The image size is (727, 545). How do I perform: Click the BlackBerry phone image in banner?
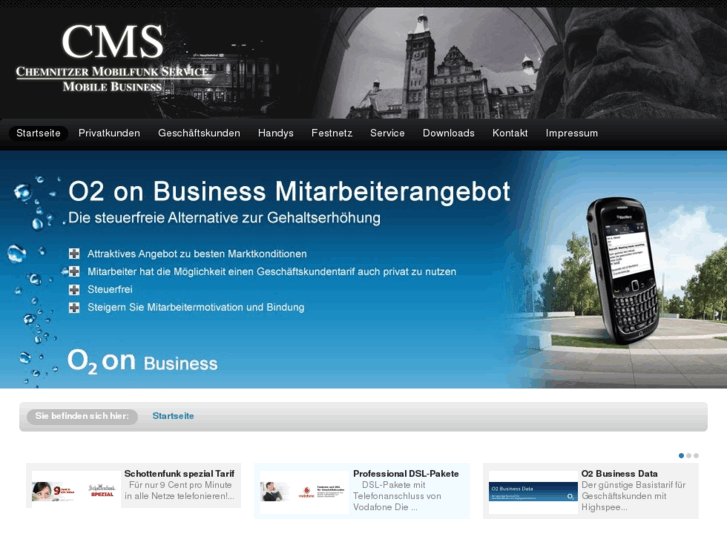(623, 270)
